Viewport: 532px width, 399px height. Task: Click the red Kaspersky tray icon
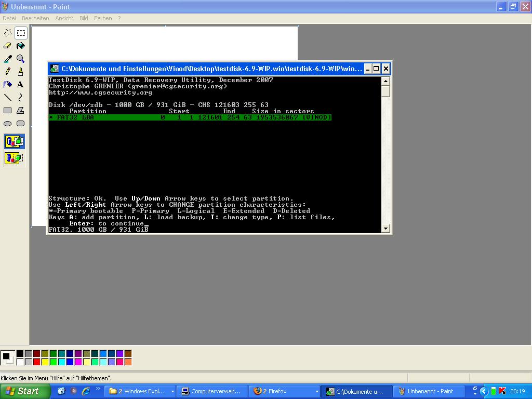click(x=502, y=391)
